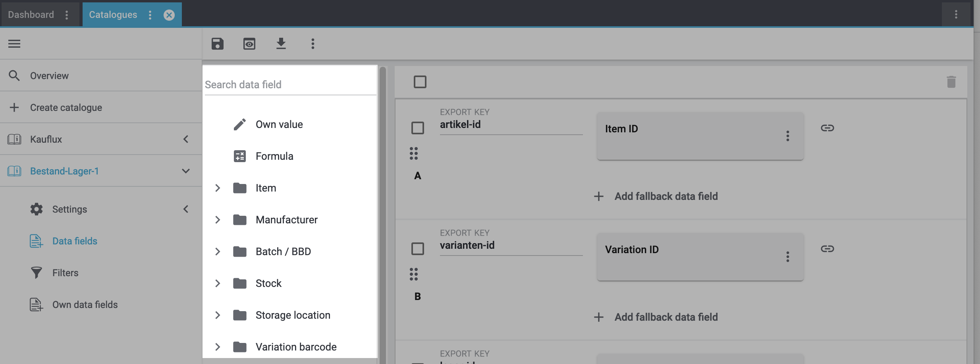Click the download catalogue icon
This screenshot has height=364, width=980.
(x=281, y=44)
